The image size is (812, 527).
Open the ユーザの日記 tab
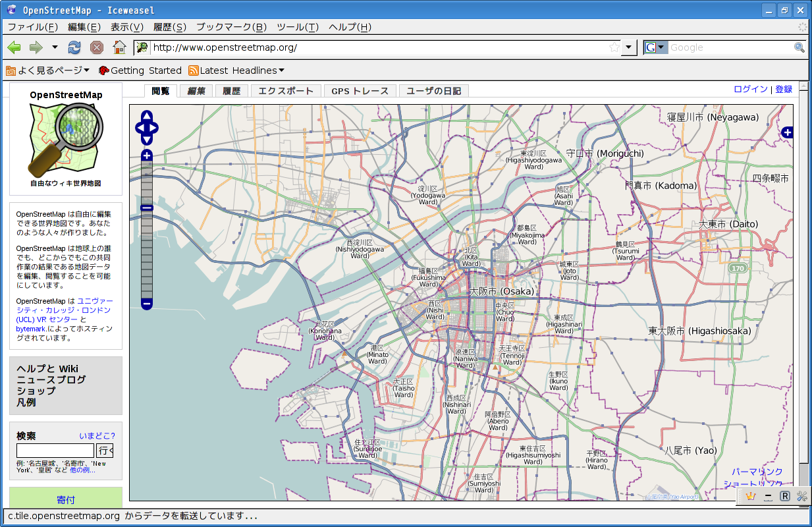tap(434, 91)
